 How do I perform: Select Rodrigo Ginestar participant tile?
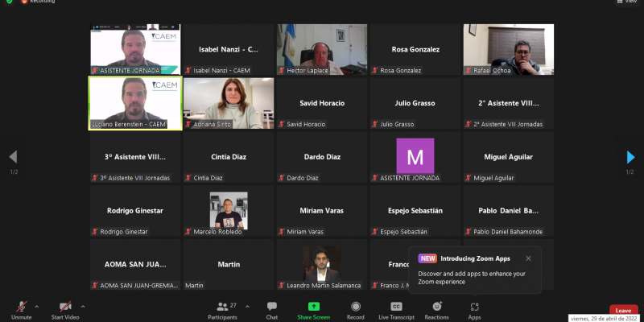[x=135, y=211]
